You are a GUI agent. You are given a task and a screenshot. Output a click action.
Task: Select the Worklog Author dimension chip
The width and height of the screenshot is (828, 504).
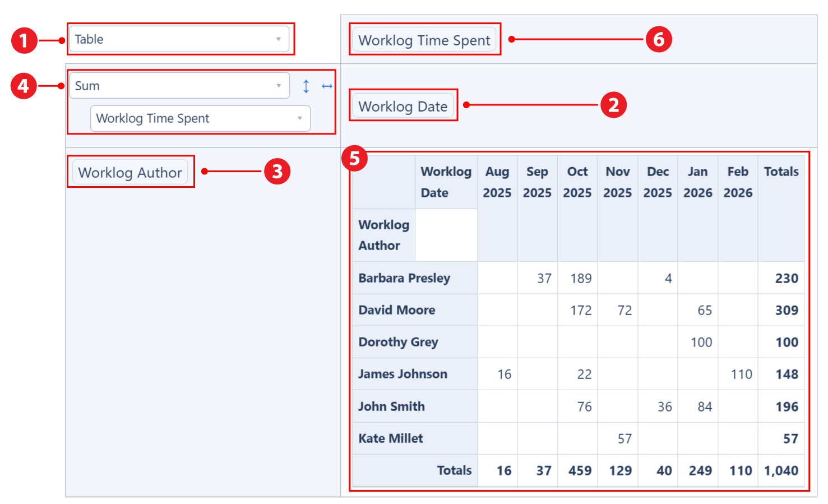(130, 172)
